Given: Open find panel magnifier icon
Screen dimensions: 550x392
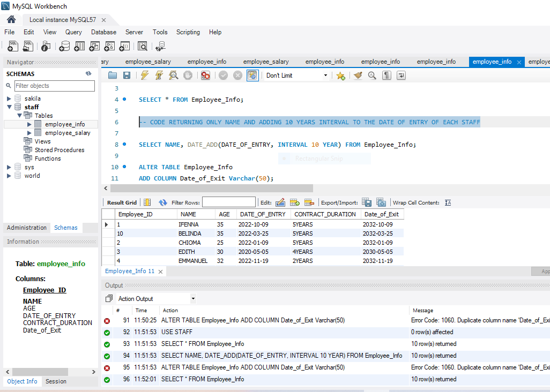Looking at the screenshot, I should 372,76.
